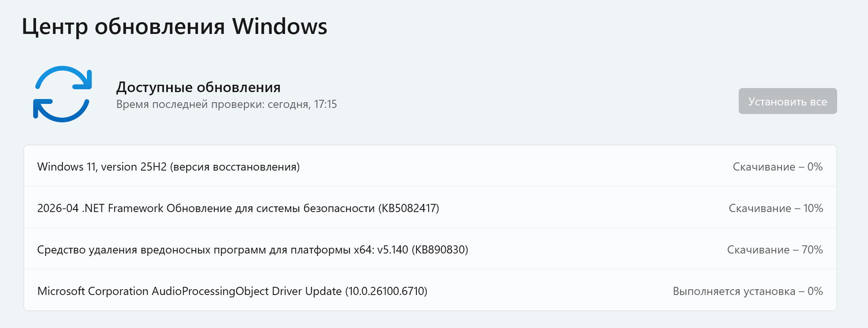Click the Скачивание – 0% status

tap(777, 167)
